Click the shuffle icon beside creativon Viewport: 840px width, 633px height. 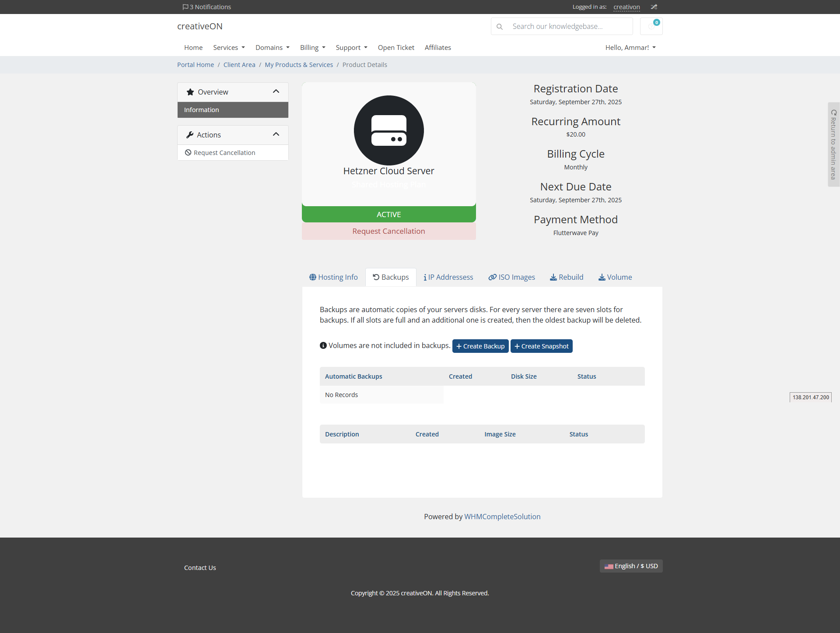pyautogui.click(x=654, y=7)
